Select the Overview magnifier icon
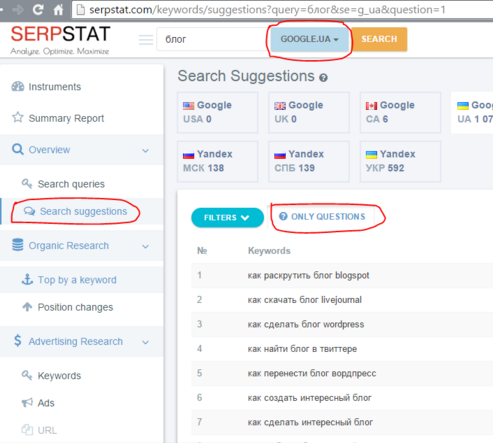Viewport: 495px width, 443px height. click(x=18, y=149)
